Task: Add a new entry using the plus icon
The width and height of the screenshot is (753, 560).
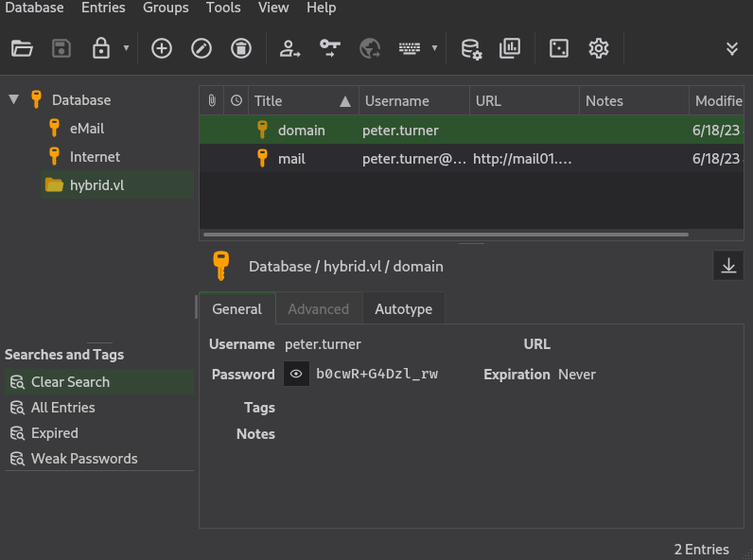Action: [x=162, y=48]
